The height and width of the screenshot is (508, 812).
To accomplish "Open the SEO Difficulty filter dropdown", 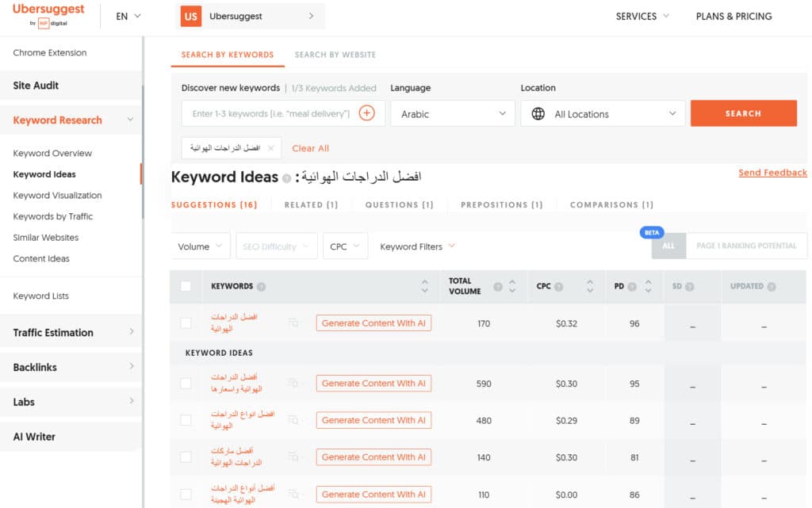I will click(276, 246).
